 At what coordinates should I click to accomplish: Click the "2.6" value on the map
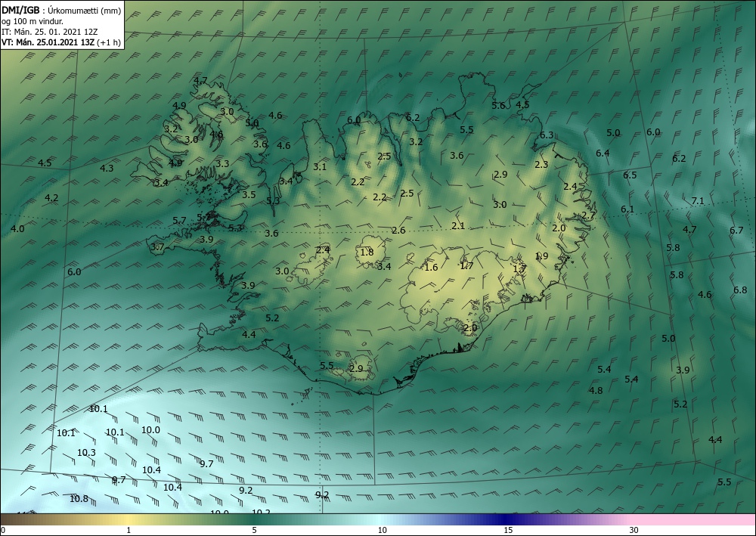(x=398, y=231)
